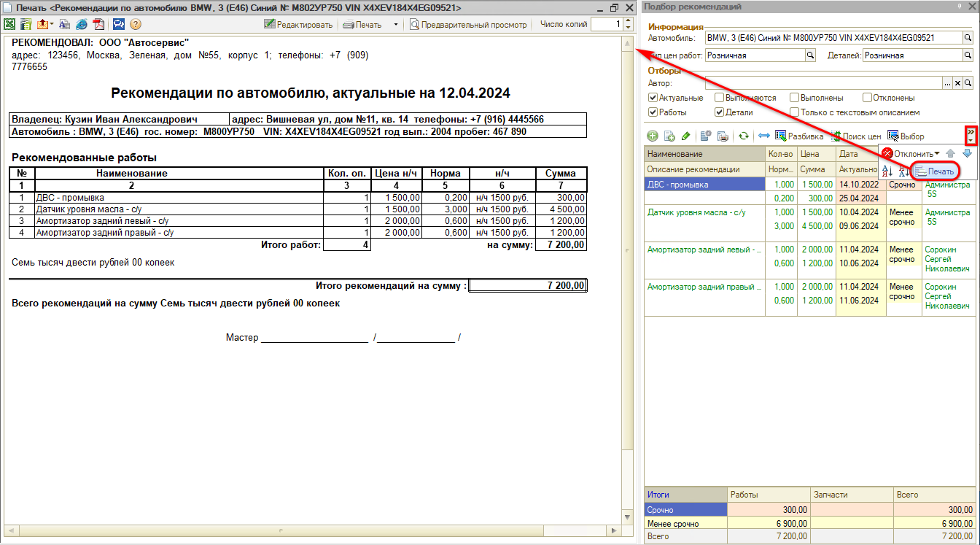Open search for the Деталей price field
Screen dimensions: 980x545
click(x=968, y=55)
